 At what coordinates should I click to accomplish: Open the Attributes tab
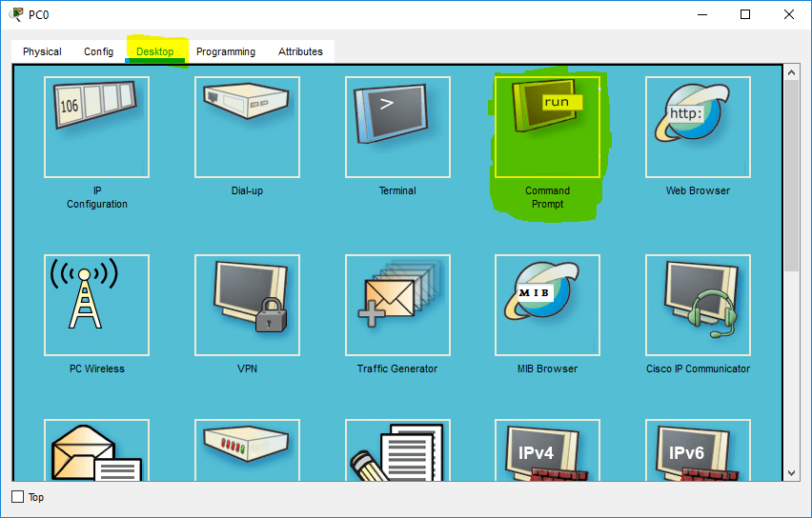click(x=300, y=51)
